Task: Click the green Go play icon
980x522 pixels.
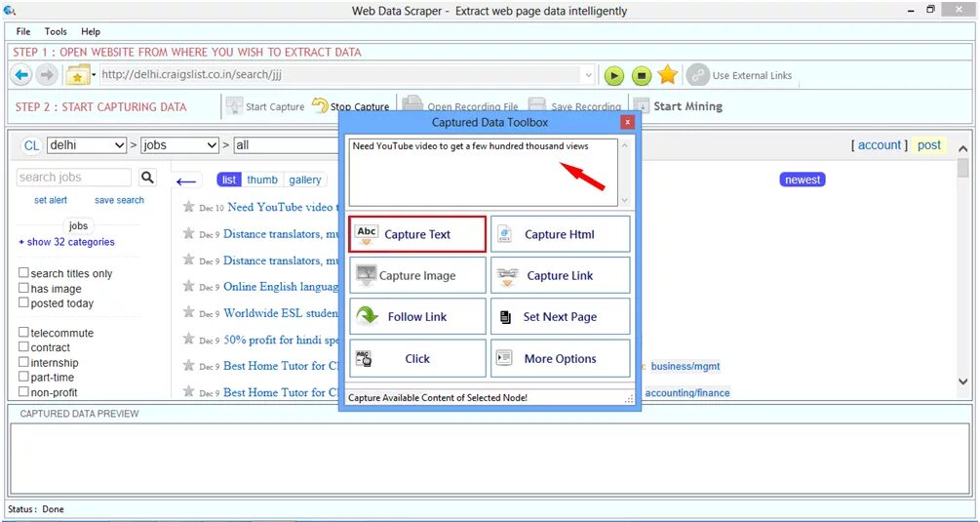Action: 613,76
